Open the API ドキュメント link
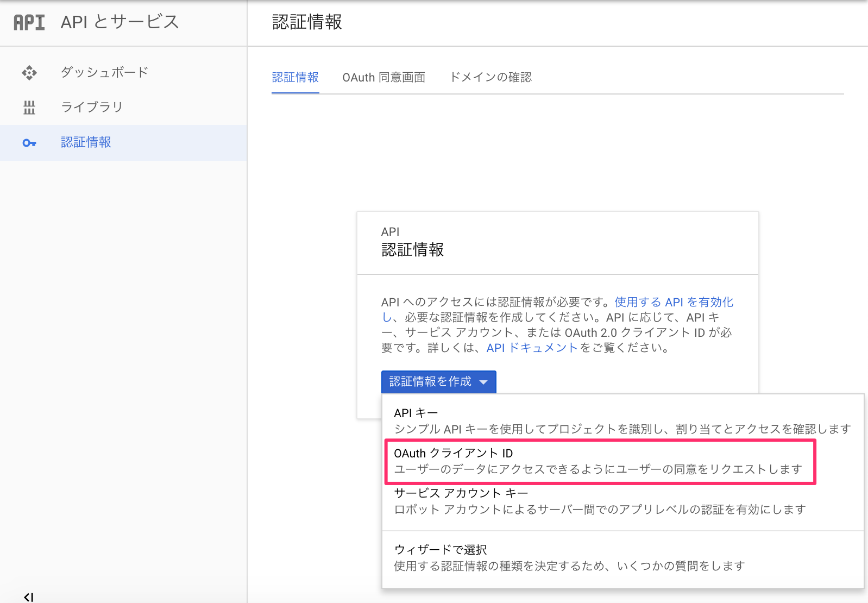The image size is (868, 603). 532,348
